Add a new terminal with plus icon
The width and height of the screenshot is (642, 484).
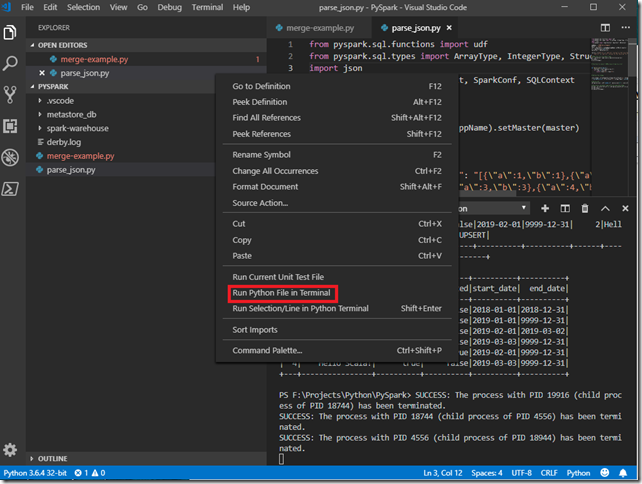tap(544, 208)
